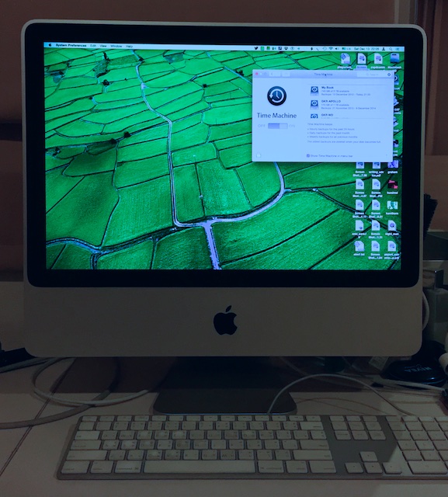This screenshot has height=497, width=448.
Task: Click the search field in preferences window
Action: [374, 75]
